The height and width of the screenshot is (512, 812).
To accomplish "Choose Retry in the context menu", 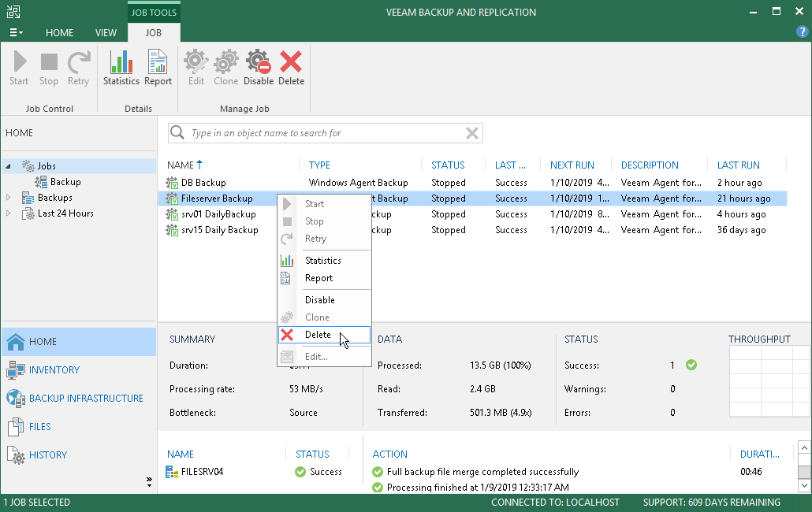I will pos(325,239).
